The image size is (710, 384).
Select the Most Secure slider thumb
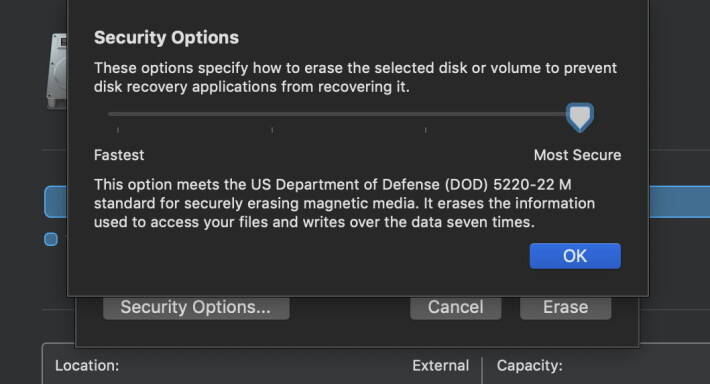[580, 118]
